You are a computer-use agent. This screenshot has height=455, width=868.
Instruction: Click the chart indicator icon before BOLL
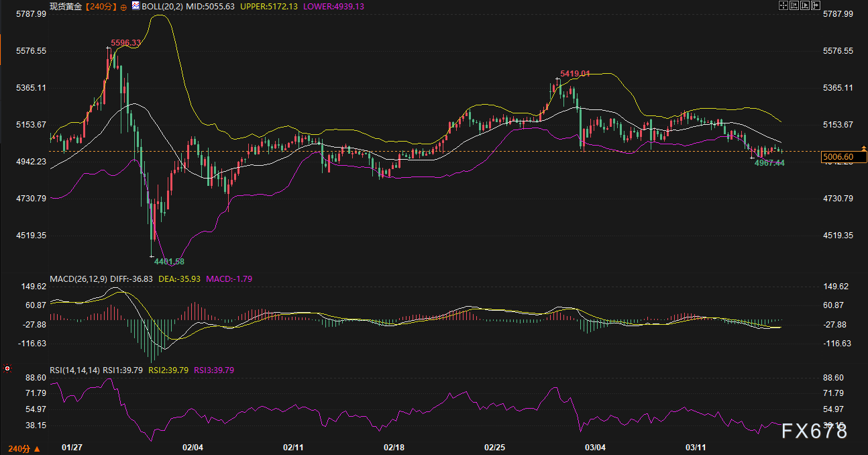(136, 7)
